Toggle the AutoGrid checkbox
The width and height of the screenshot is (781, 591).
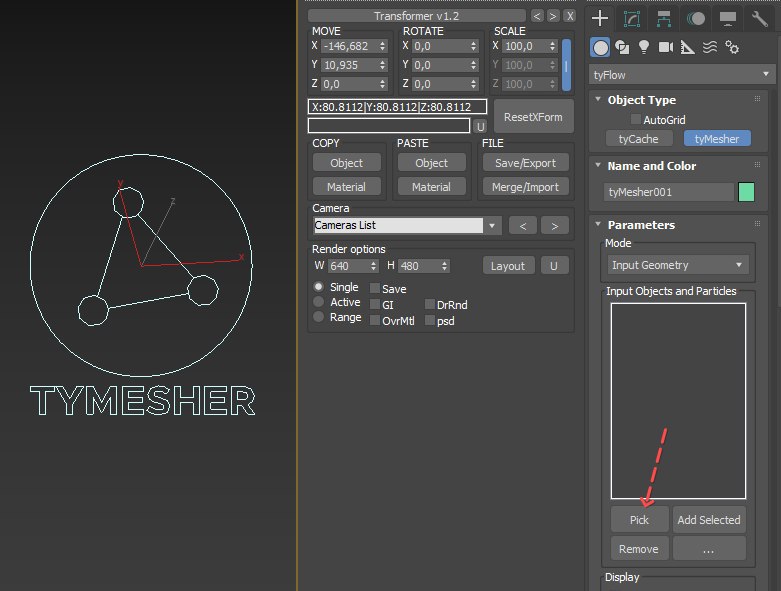636,119
